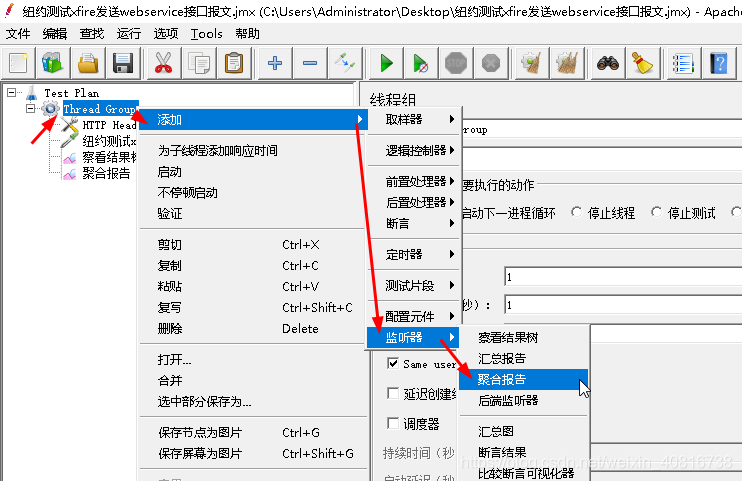Select the 停止线程 radio button
Screen dimensions: 742x481
[576, 212]
